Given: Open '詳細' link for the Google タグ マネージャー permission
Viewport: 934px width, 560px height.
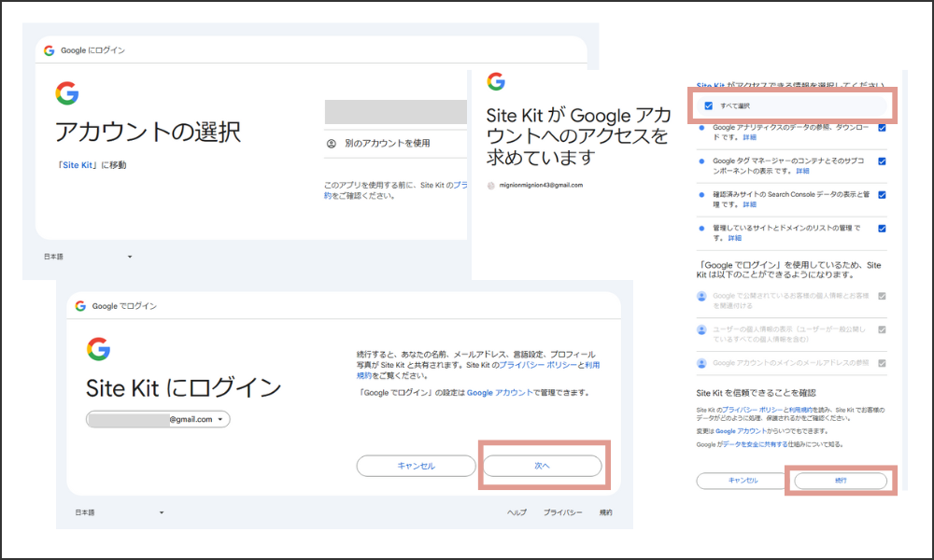Looking at the screenshot, I should click(x=802, y=172).
